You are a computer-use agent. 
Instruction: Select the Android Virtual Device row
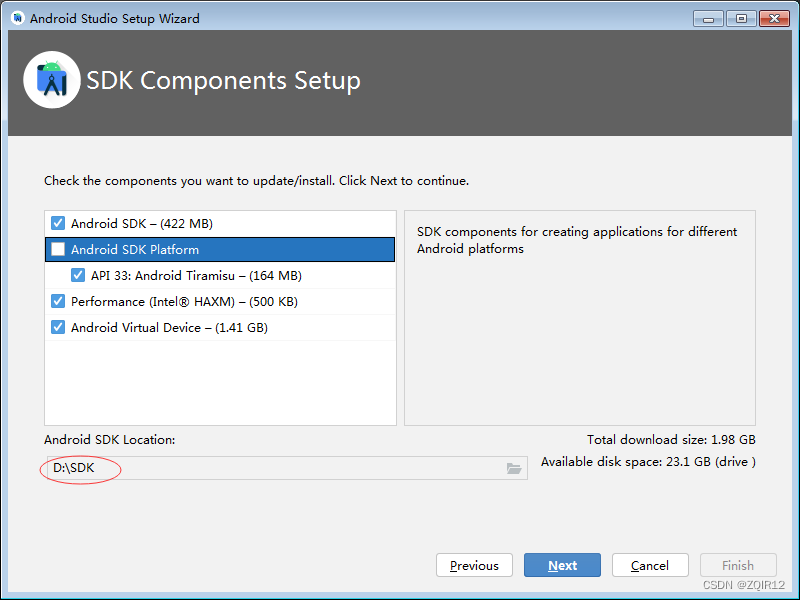pyautogui.click(x=220, y=328)
